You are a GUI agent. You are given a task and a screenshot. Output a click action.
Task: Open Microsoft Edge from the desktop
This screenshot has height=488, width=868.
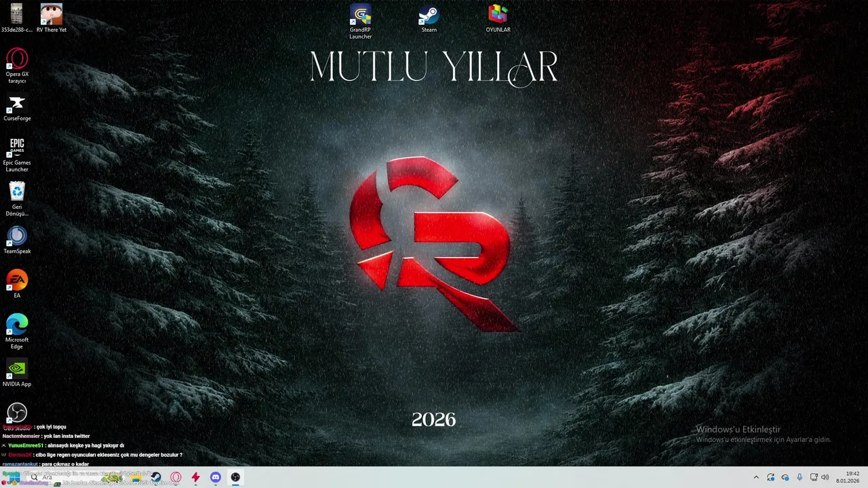(17, 331)
